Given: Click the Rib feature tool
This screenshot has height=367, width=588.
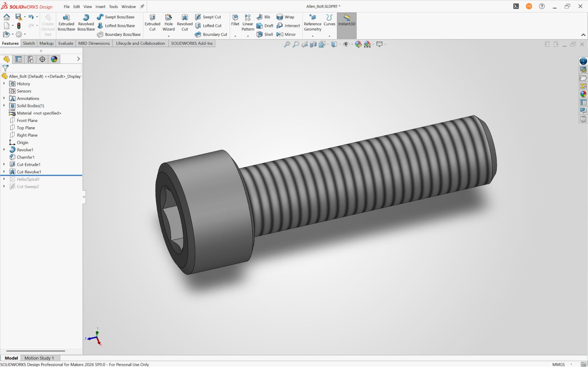Looking at the screenshot, I should click(x=263, y=17).
